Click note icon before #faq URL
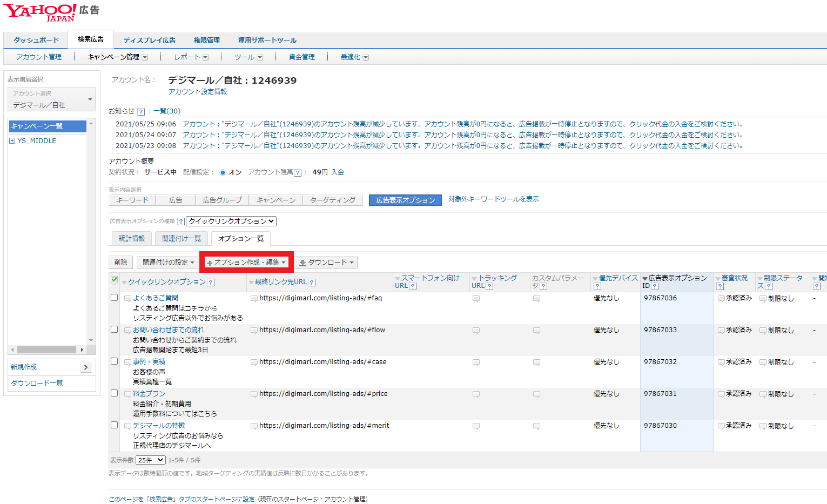Screen dimensions: 827x504 click(x=254, y=299)
